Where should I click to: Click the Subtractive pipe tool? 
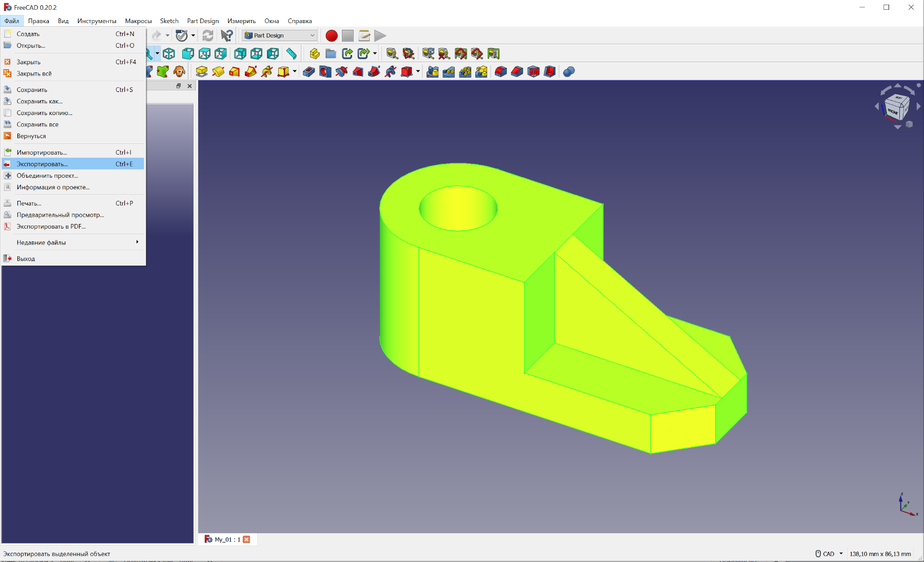point(374,71)
